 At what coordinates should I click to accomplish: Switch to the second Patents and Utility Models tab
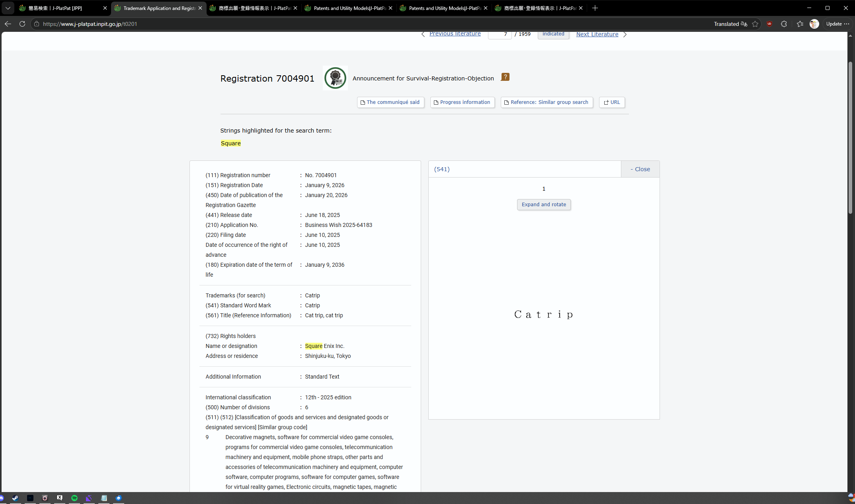(443, 8)
